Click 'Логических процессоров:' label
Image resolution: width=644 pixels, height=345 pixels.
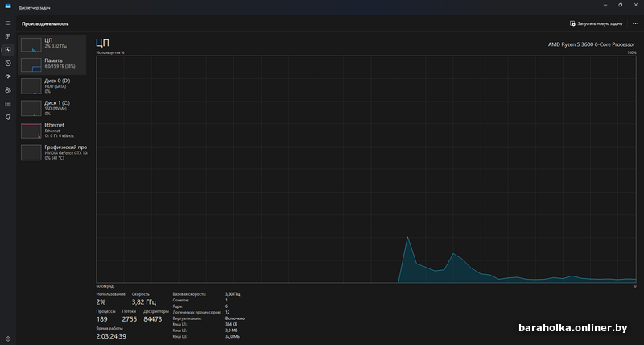(x=196, y=313)
